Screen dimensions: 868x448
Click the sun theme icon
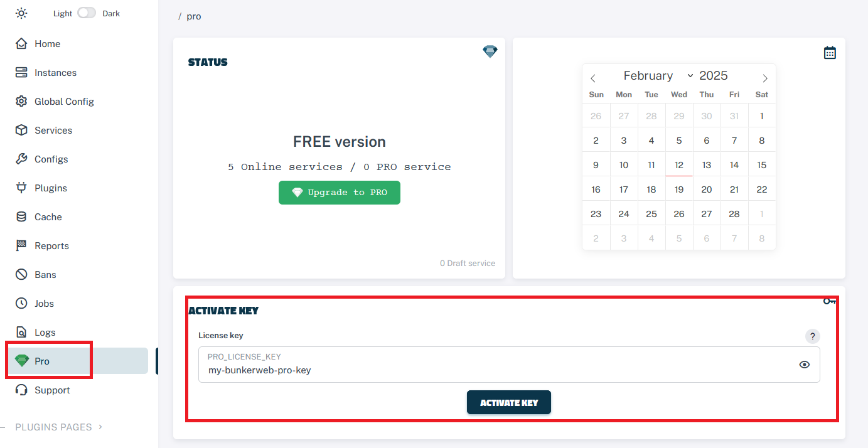coord(21,13)
